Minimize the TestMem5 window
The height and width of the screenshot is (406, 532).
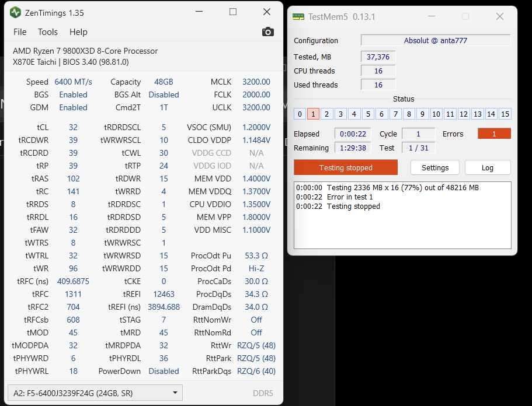pos(431,16)
